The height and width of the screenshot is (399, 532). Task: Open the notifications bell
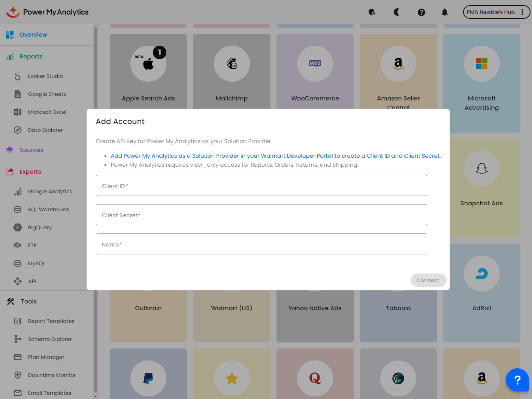pyautogui.click(x=444, y=12)
